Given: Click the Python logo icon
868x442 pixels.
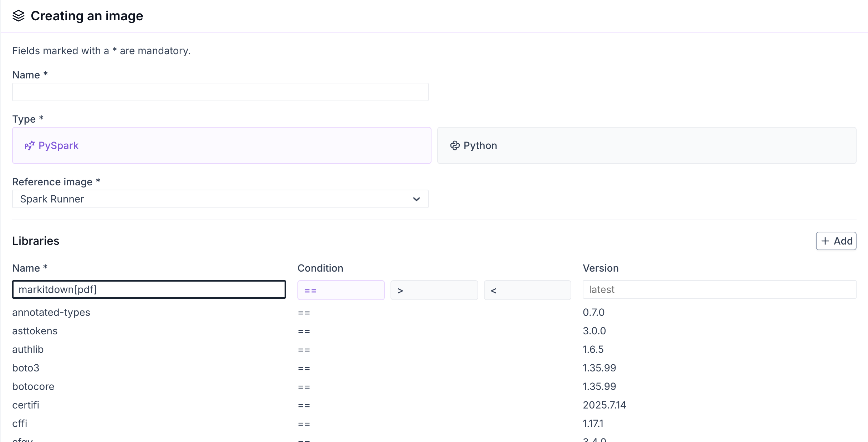Looking at the screenshot, I should coord(455,145).
